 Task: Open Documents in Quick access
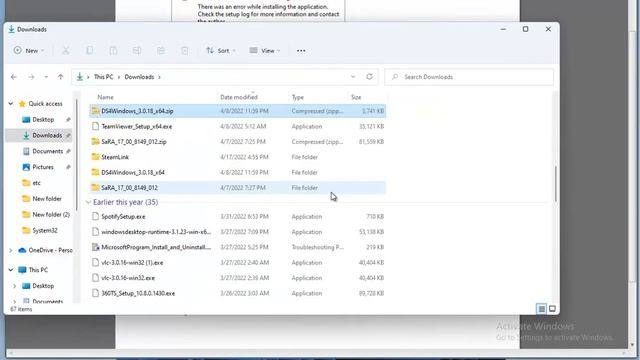(x=47, y=151)
